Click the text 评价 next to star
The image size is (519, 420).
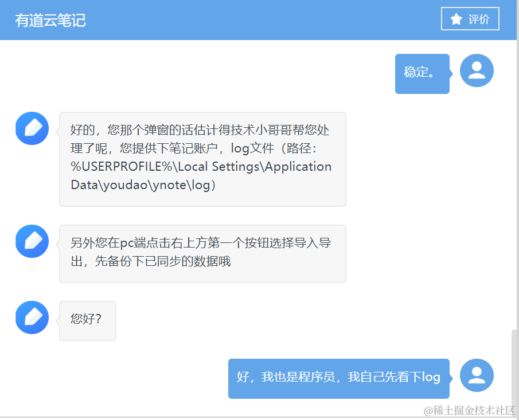pyautogui.click(x=479, y=19)
